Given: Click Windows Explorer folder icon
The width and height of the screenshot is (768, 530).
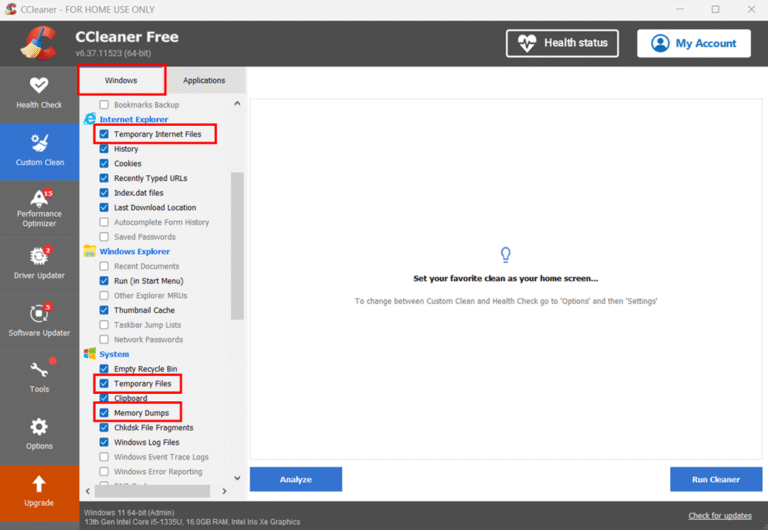Looking at the screenshot, I should click(x=90, y=251).
